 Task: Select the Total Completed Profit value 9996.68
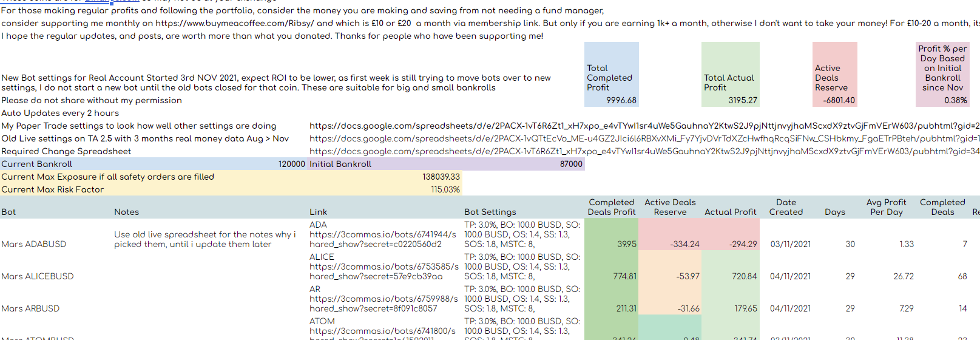tap(621, 100)
